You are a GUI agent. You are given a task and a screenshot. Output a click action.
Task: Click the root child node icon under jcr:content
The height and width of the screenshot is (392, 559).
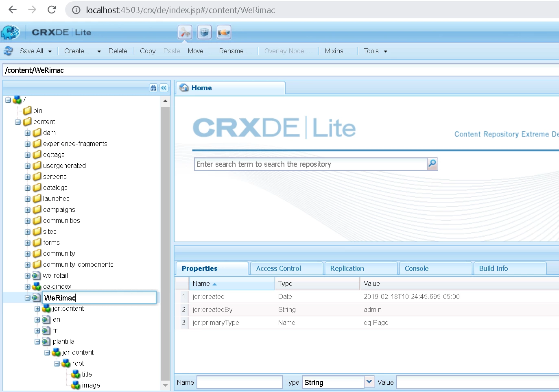[x=66, y=363]
